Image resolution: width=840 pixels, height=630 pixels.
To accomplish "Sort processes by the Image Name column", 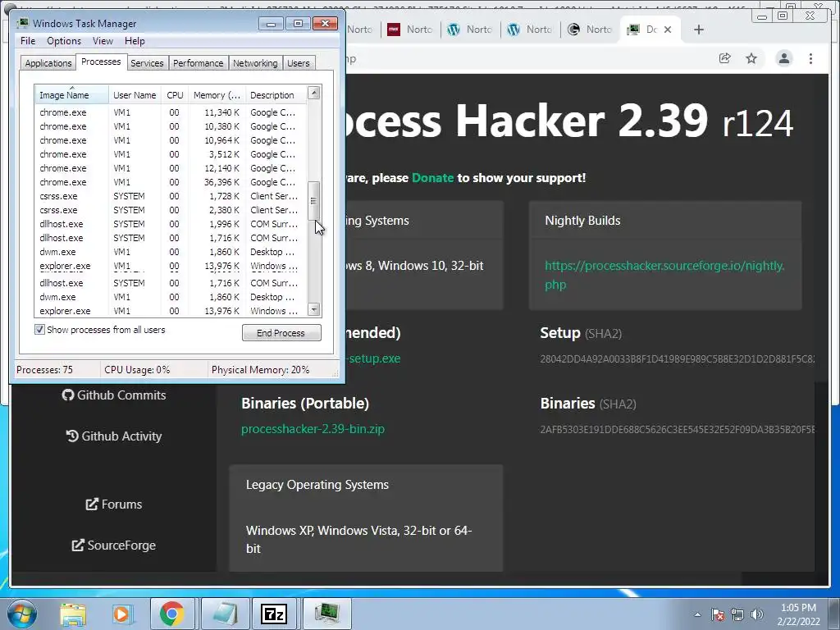I will (72, 95).
